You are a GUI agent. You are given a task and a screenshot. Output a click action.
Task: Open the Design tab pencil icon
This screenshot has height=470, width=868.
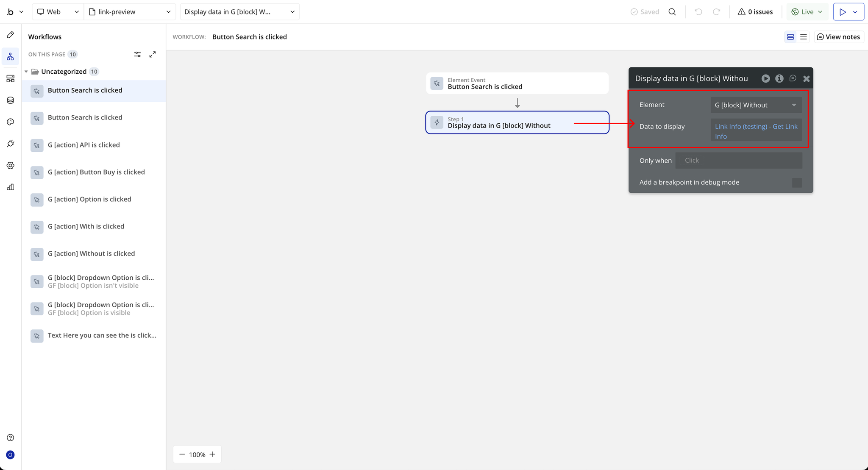click(x=11, y=35)
